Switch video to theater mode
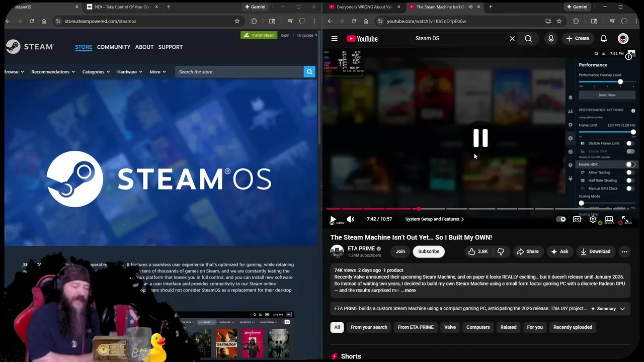The image size is (644, 362). (609, 219)
